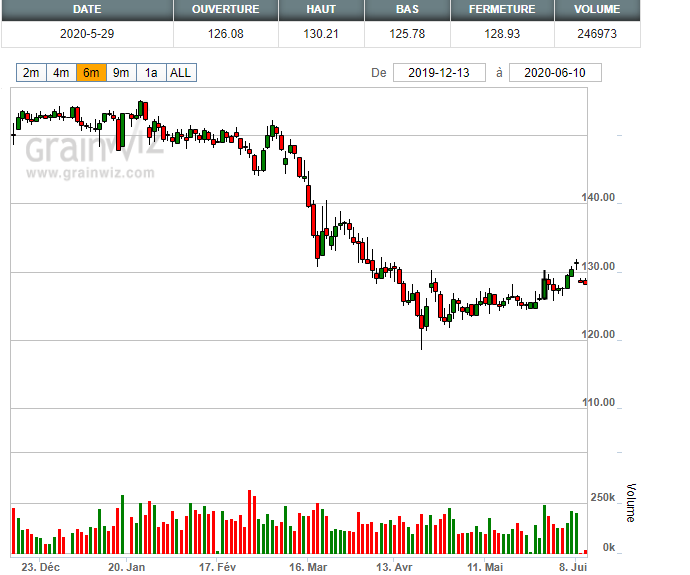690x575 pixels.
Task: Select the 2m time range button
Action: click(x=31, y=73)
